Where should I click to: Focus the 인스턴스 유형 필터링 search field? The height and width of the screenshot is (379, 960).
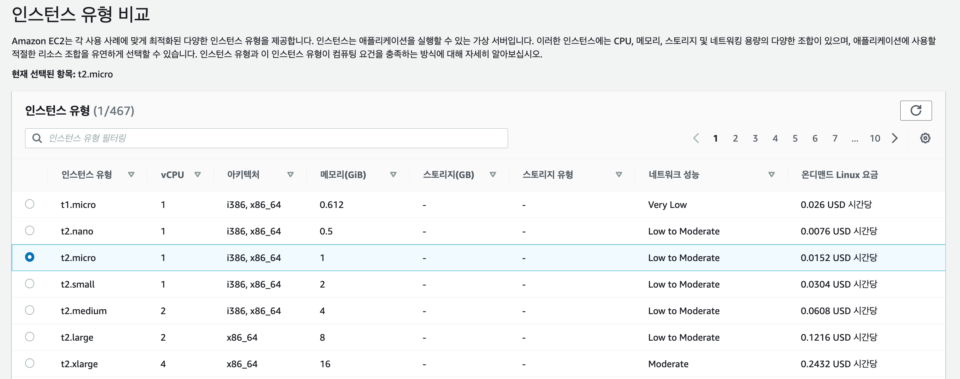pyautogui.click(x=266, y=138)
